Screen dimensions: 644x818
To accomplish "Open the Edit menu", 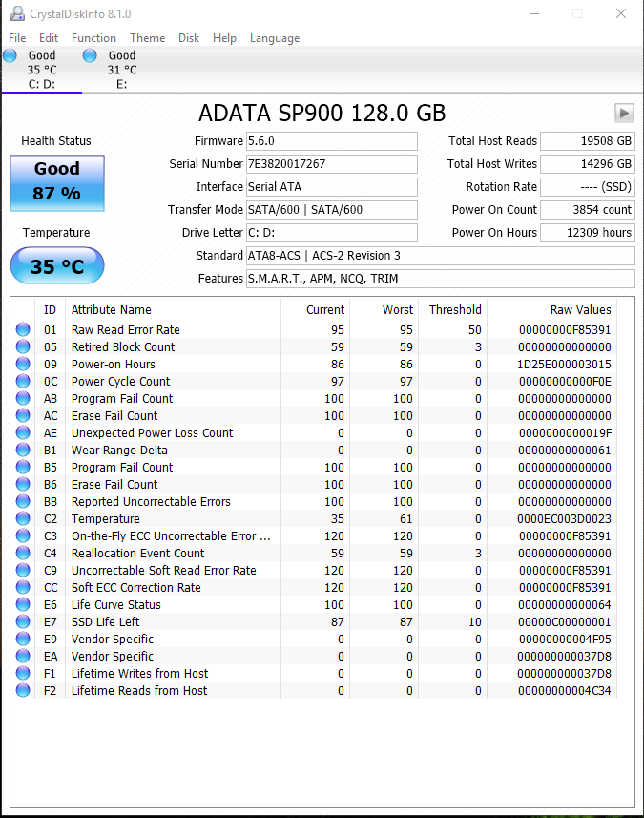I will coord(49,38).
